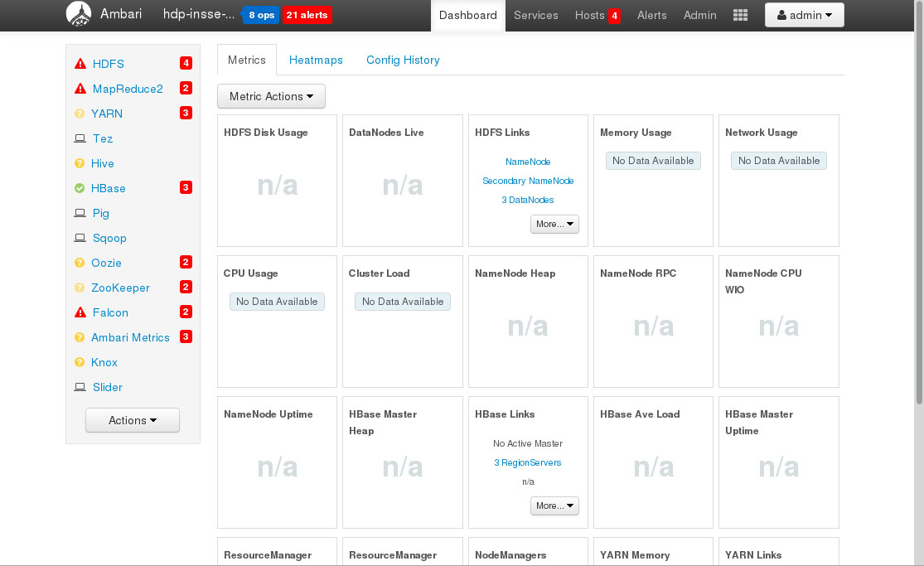Open the 21 alerts badge
924x566 pixels.
tap(307, 15)
